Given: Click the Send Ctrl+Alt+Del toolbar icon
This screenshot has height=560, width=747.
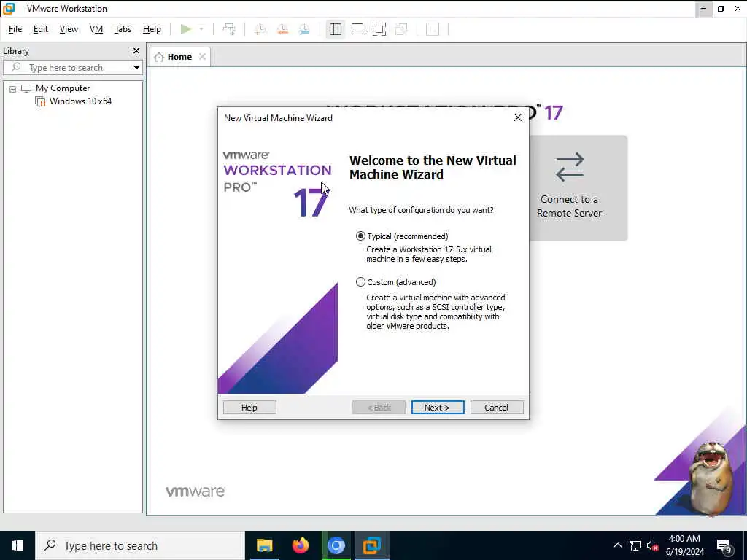Looking at the screenshot, I should 229,29.
